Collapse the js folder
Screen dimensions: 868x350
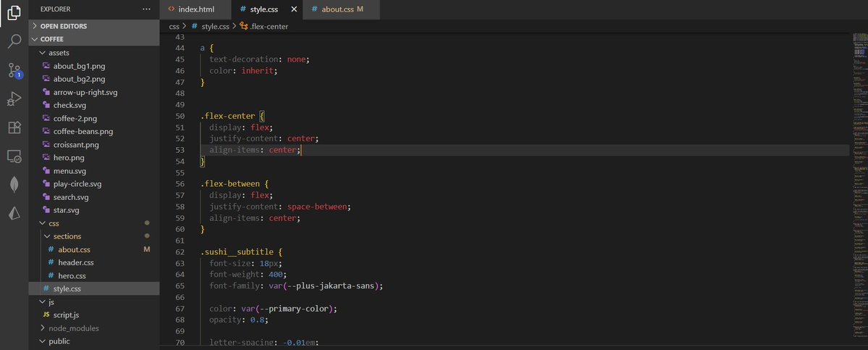pyautogui.click(x=94, y=302)
